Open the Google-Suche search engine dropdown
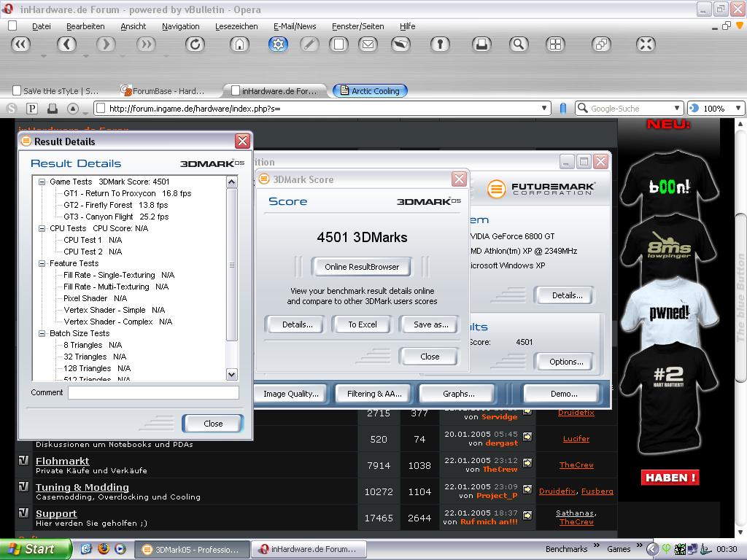This screenshot has width=747, height=560. coord(676,108)
